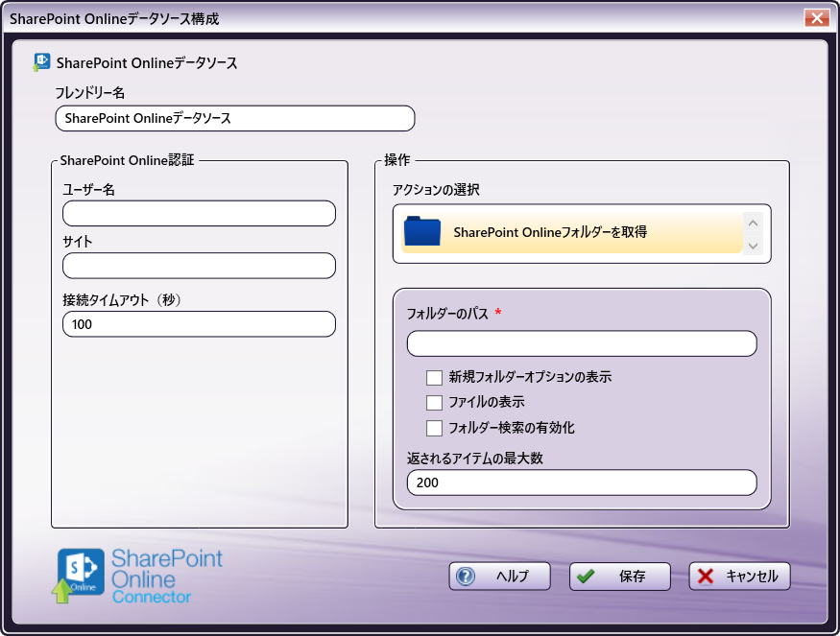The width and height of the screenshot is (840, 636).
Task: Click the SharePoint Online Connector logo
Action: [139, 576]
